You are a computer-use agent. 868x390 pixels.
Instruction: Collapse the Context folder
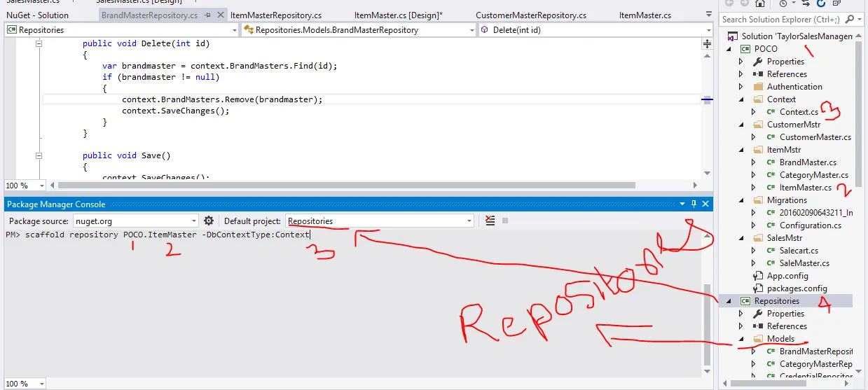pyautogui.click(x=741, y=99)
